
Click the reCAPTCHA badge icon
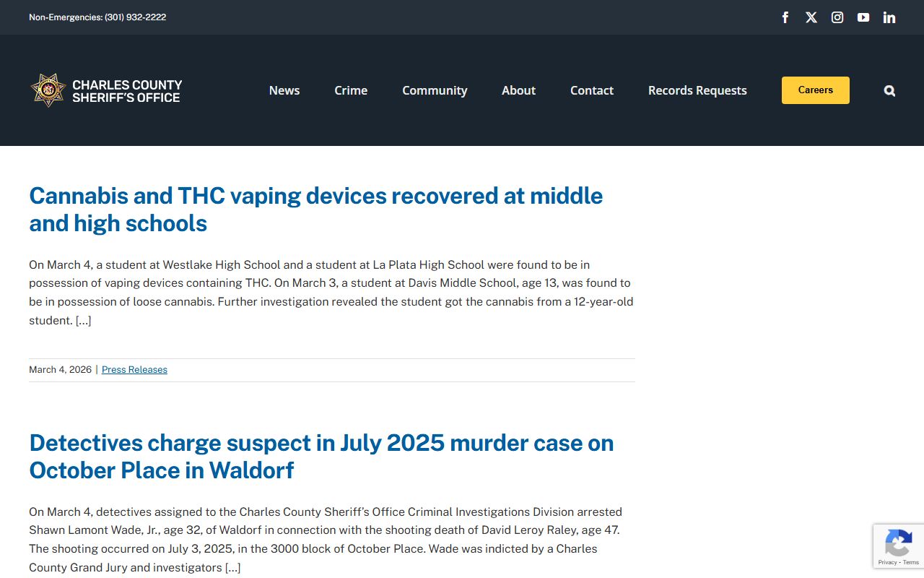tap(898, 542)
